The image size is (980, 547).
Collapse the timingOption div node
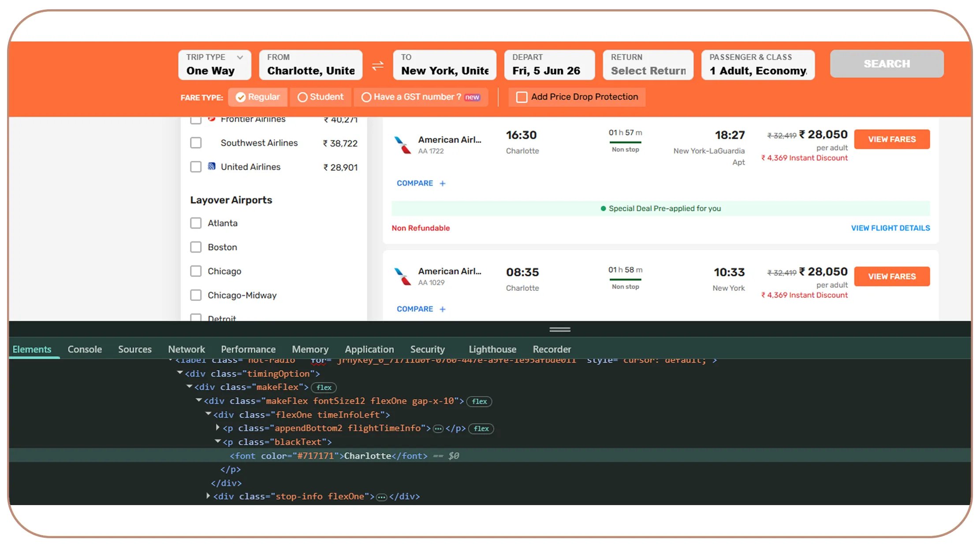(x=180, y=373)
